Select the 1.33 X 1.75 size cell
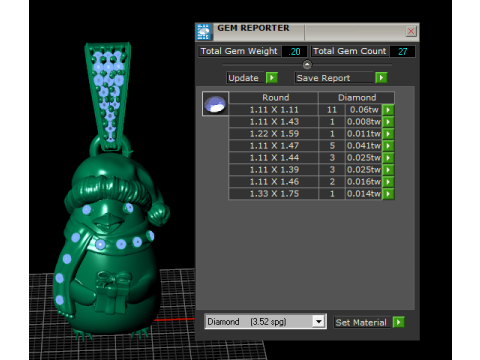This screenshot has width=480, height=360. pos(273,194)
